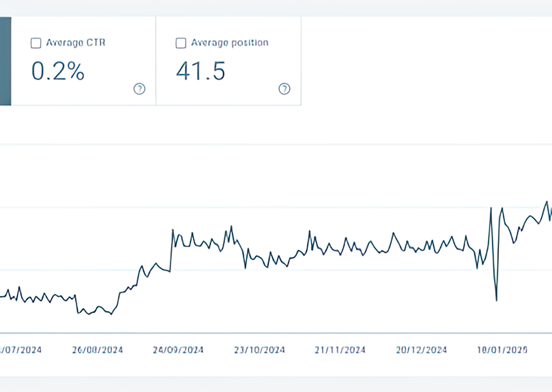Click the Average position label

(x=230, y=43)
